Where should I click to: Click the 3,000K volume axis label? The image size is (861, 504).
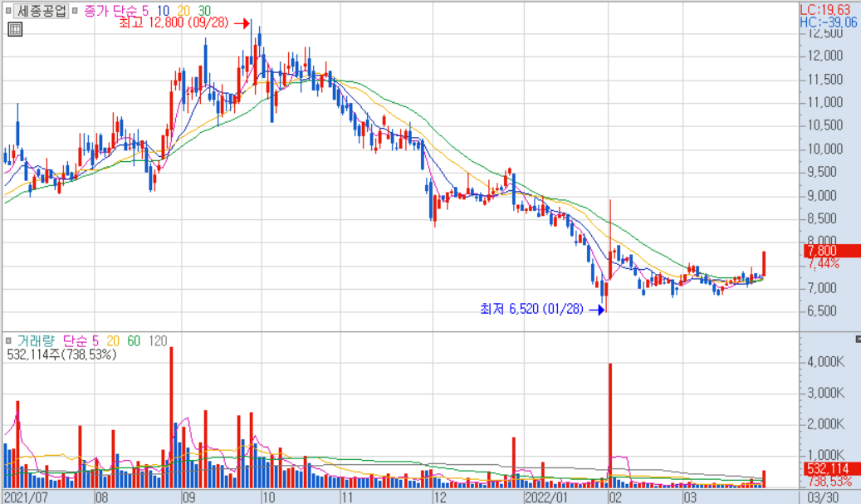pyautogui.click(x=826, y=393)
